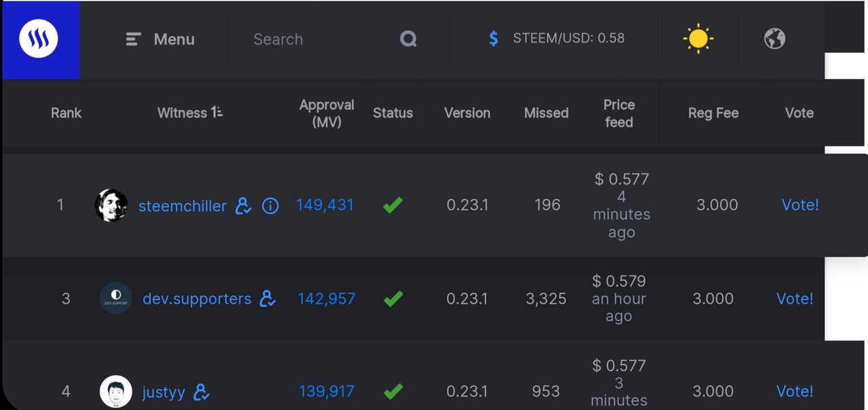Viewport: 868px width, 410px height.
Task: Open justyy avatar thumbnail
Action: (x=116, y=392)
